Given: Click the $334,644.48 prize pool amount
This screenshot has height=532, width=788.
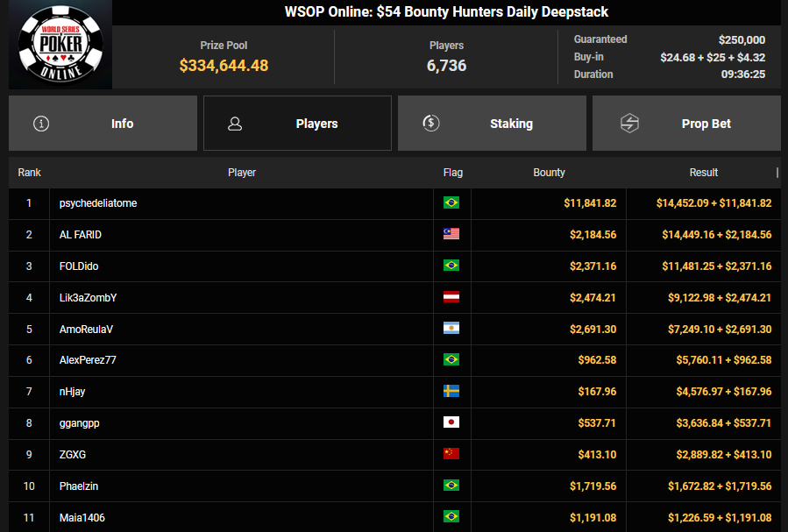Looking at the screenshot, I should [224, 66].
